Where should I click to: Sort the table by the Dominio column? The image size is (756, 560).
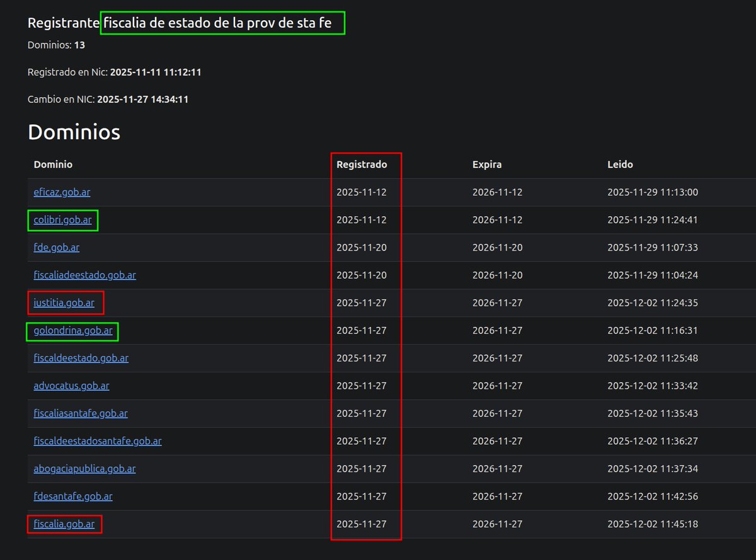click(53, 164)
